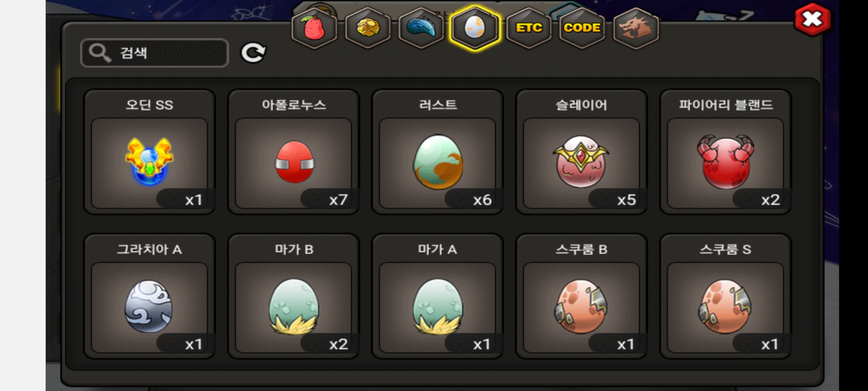The width and height of the screenshot is (868, 391).
Task: Choose the 스쿠룸 S egg
Action: [x=726, y=297]
